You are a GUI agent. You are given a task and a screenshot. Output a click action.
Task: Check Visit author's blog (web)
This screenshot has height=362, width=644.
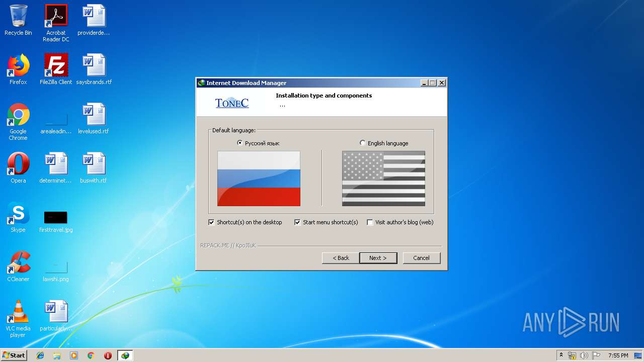pyautogui.click(x=370, y=222)
